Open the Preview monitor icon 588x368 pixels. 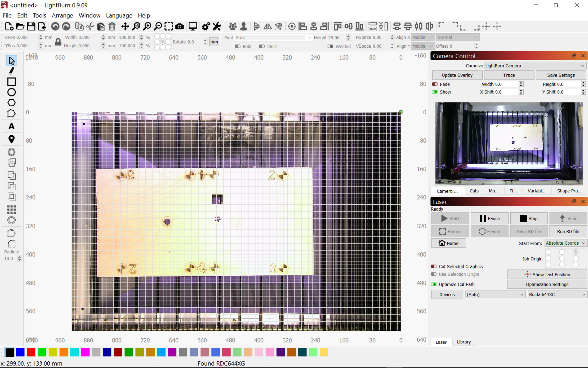(193, 26)
